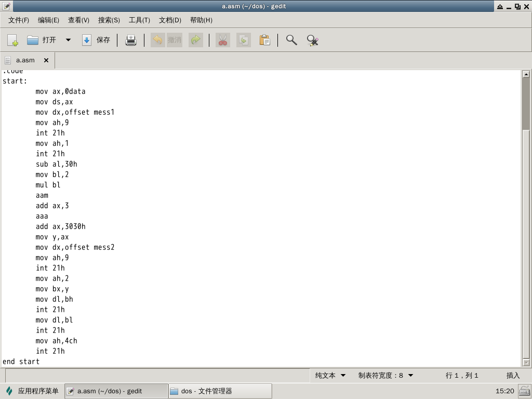Viewport: 532px width, 399px height.
Task: Open the 文件(F) menu
Action: (x=19, y=20)
